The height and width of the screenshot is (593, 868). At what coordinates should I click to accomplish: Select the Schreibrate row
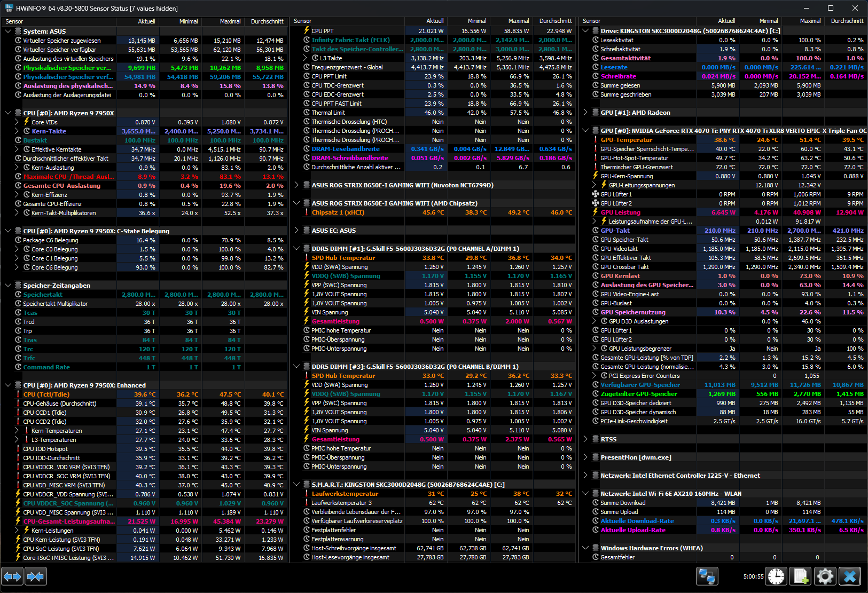(x=723, y=76)
